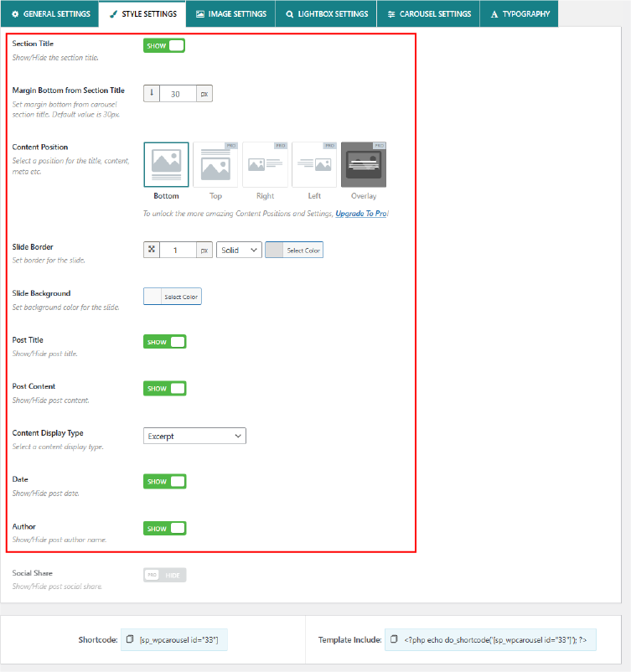Open the slide background Select Color picker
Screen dimensions: 631x672
coord(173,297)
